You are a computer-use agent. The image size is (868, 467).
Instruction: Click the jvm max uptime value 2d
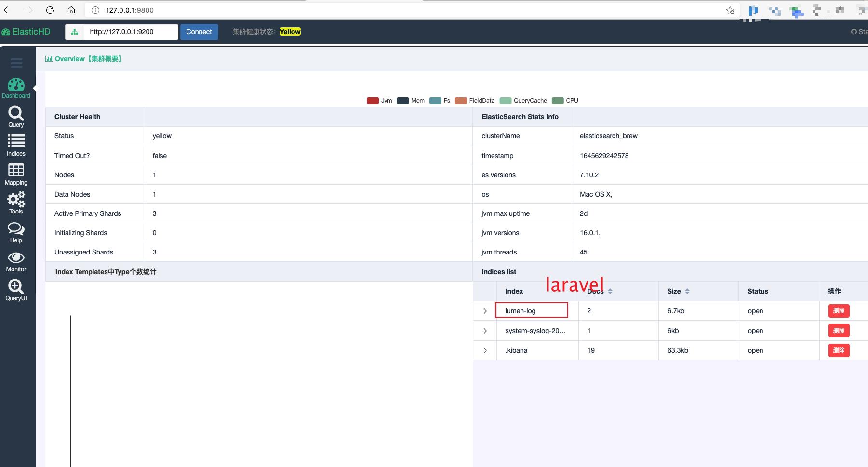pyautogui.click(x=584, y=213)
